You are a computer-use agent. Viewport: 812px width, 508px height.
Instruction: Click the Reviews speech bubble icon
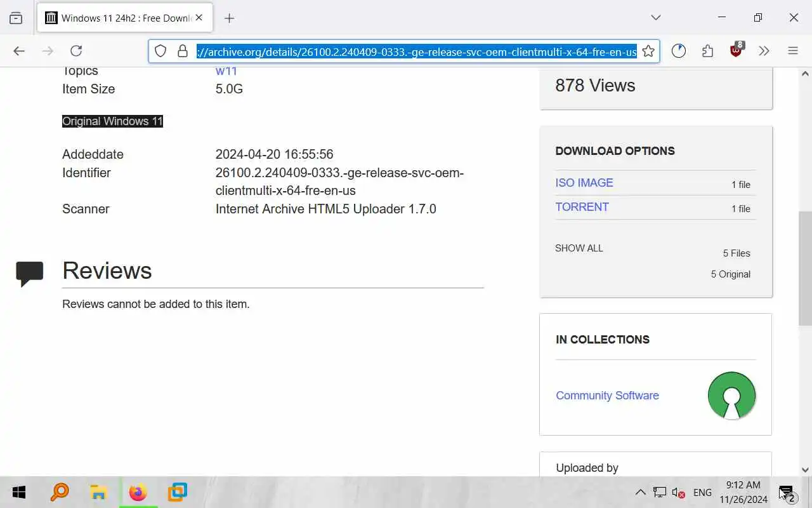click(x=30, y=274)
